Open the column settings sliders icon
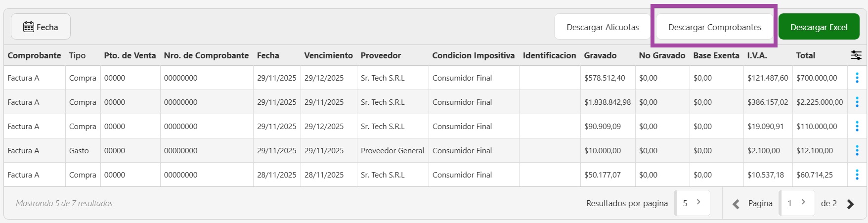Viewport: 868px width, 223px height. pos(856,55)
